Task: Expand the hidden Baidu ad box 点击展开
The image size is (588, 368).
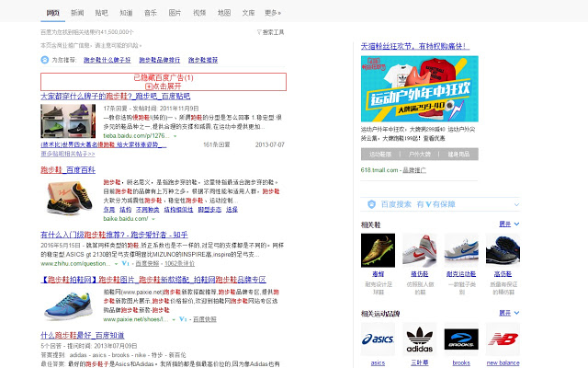Action: click(164, 86)
